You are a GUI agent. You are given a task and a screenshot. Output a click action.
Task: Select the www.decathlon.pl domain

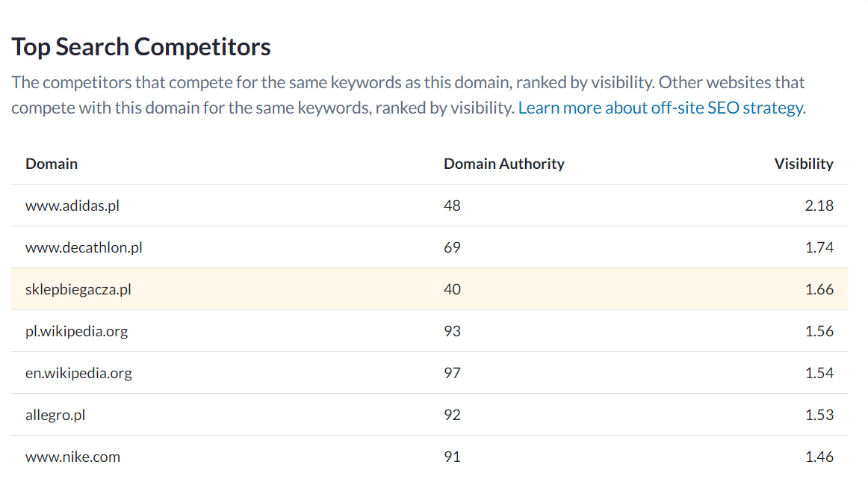pyautogui.click(x=84, y=247)
